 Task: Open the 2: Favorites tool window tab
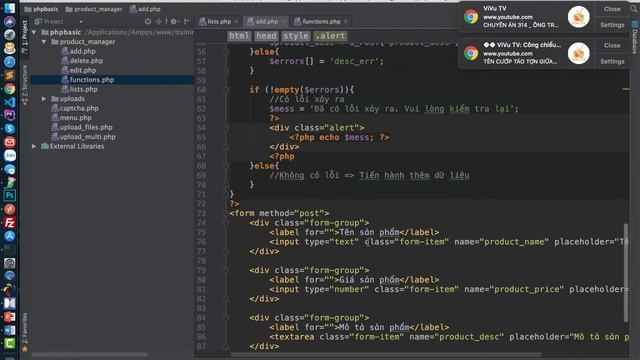tap(24, 332)
